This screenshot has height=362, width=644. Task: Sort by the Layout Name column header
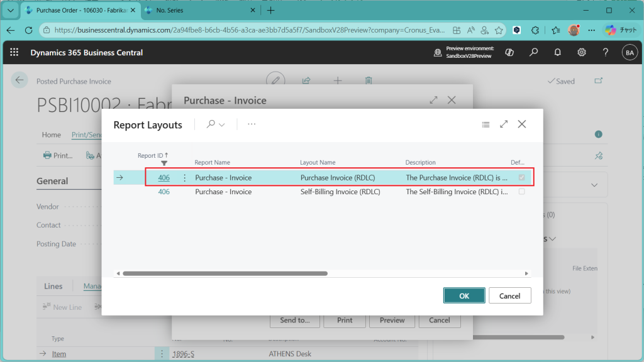click(x=318, y=163)
